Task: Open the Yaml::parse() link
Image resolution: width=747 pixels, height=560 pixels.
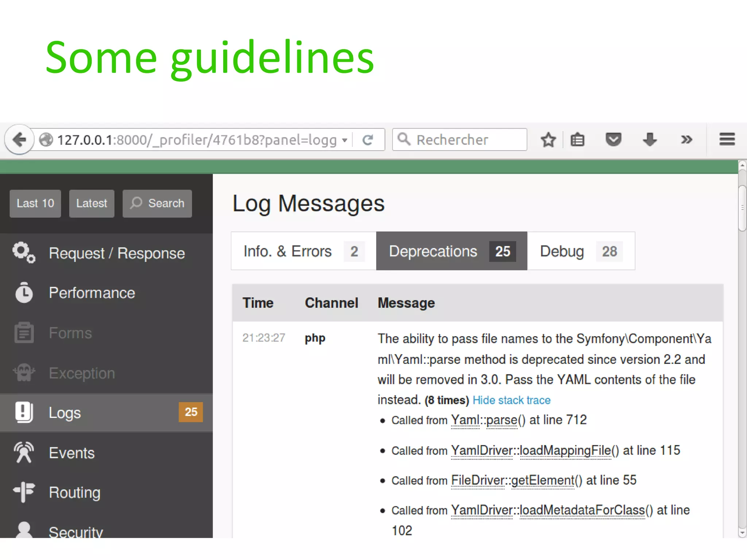Action: 488,420
